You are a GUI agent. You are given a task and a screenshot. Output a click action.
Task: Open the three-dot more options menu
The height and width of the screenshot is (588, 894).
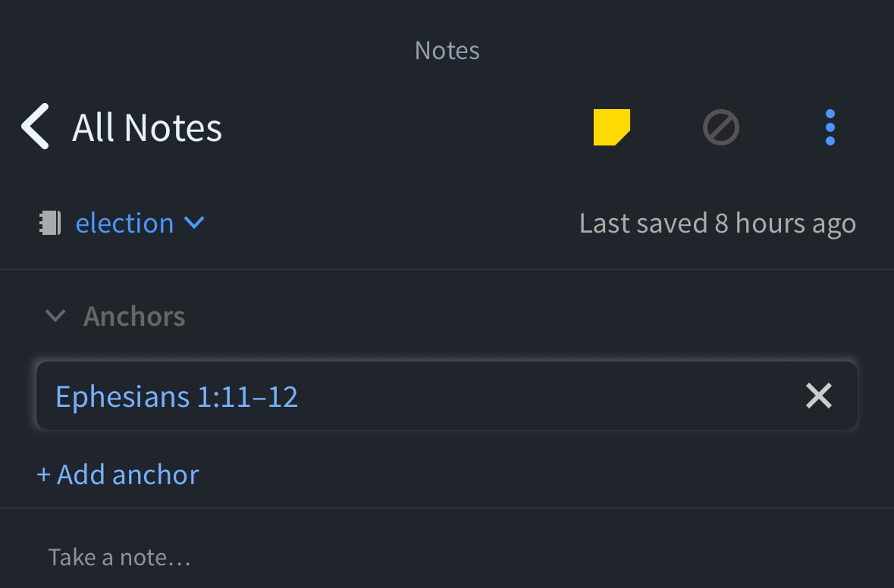click(x=830, y=127)
